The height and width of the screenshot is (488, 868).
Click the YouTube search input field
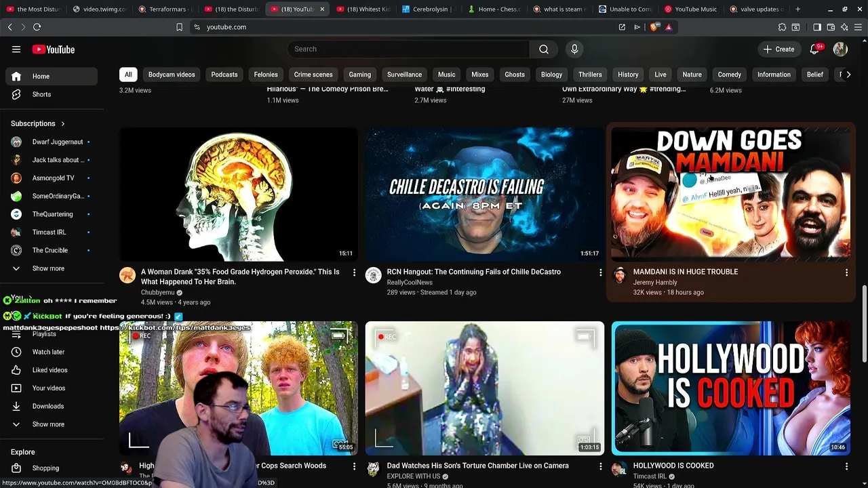coord(408,49)
